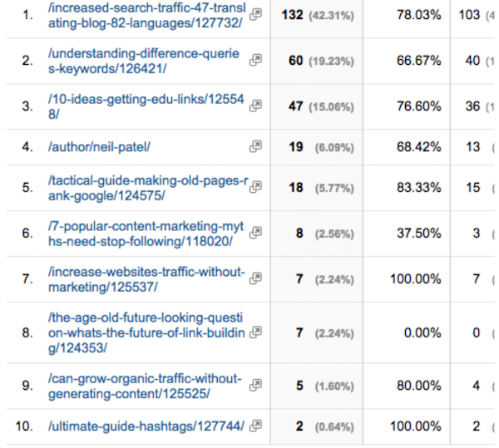Open the /the-age-old-future-looking-question link
Screen dimensions: 499x448
pos(146,333)
